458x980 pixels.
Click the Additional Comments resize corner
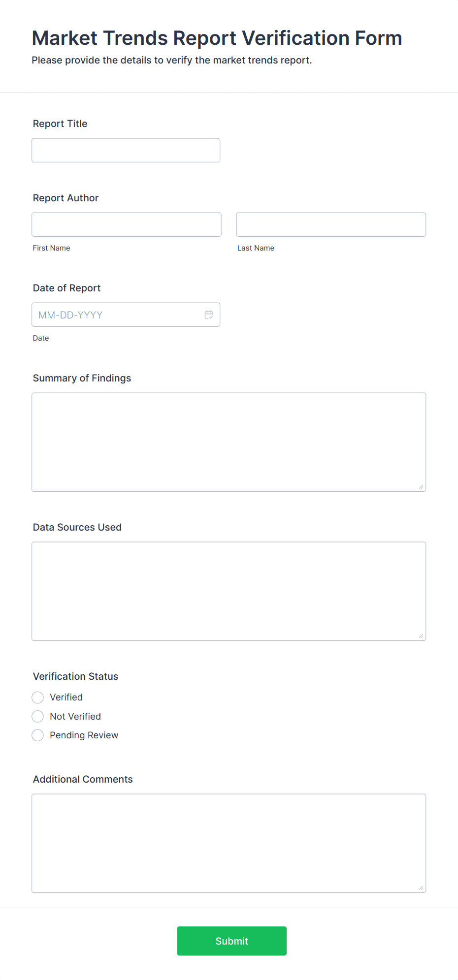(421, 888)
